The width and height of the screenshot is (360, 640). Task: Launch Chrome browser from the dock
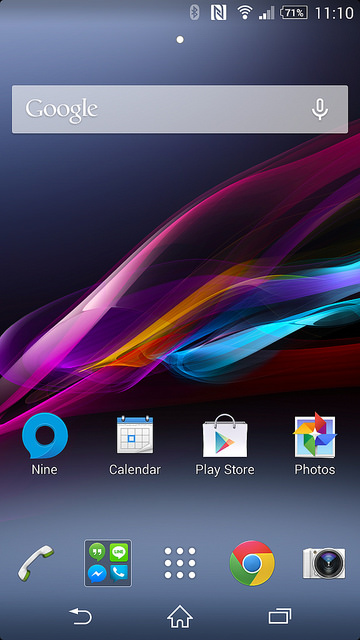252,563
